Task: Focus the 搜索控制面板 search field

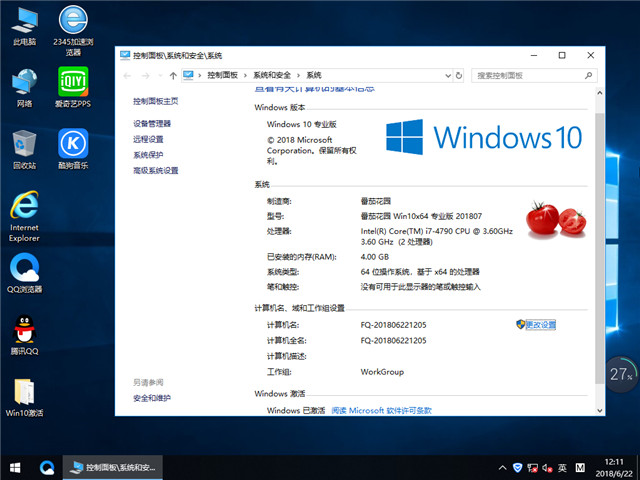Action: pos(534,76)
